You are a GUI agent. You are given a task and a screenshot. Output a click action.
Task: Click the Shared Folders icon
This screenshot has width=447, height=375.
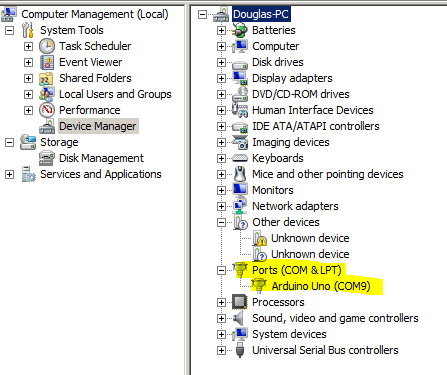point(46,78)
